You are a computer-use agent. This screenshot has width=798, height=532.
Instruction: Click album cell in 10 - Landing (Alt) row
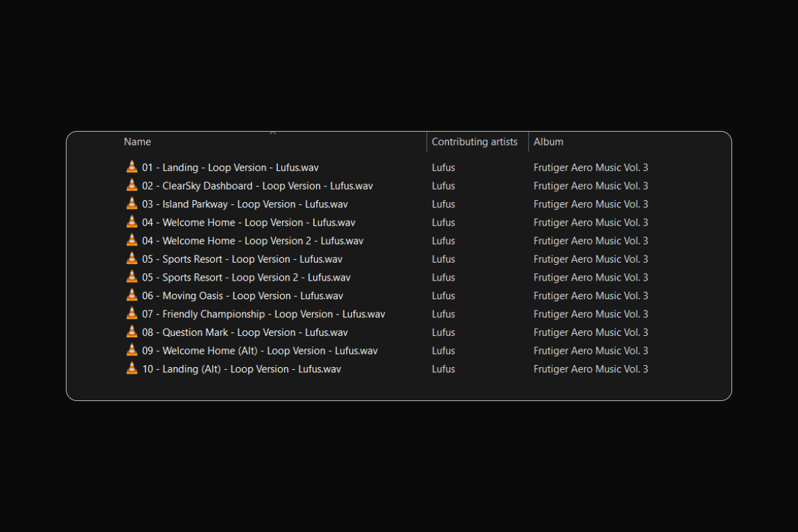click(x=591, y=369)
